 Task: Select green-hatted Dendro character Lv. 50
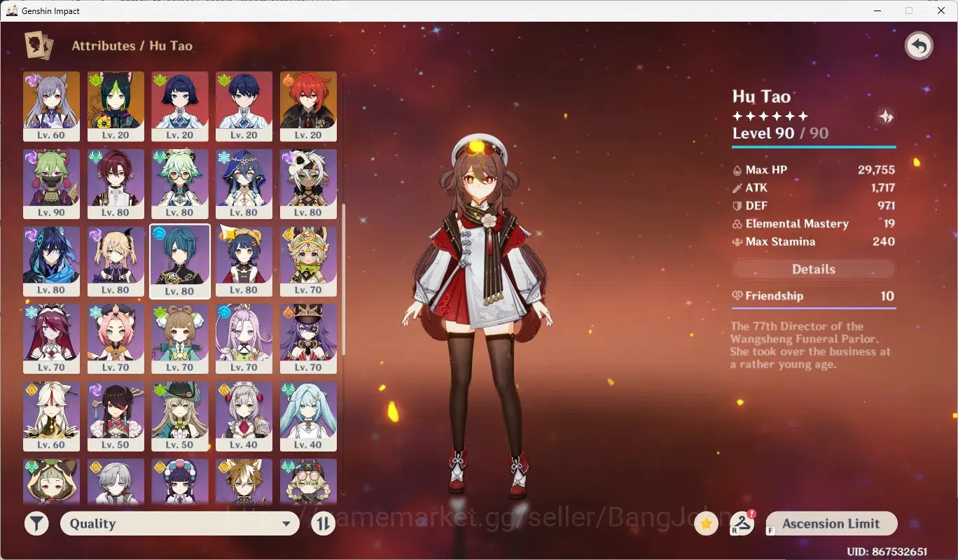click(180, 416)
